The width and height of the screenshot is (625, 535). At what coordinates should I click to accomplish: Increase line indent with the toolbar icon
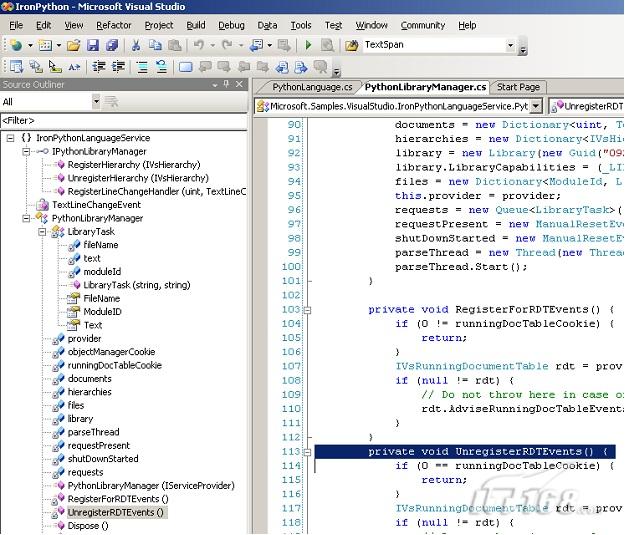[118, 67]
